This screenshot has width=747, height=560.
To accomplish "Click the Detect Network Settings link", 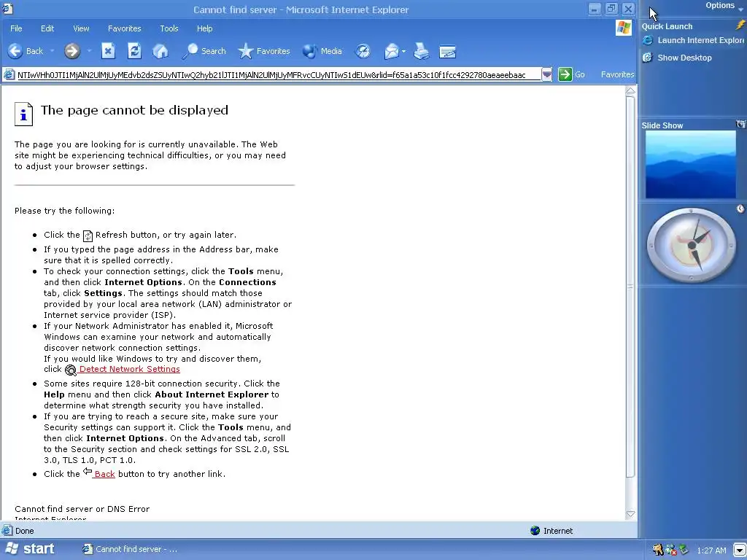I will 129,369.
